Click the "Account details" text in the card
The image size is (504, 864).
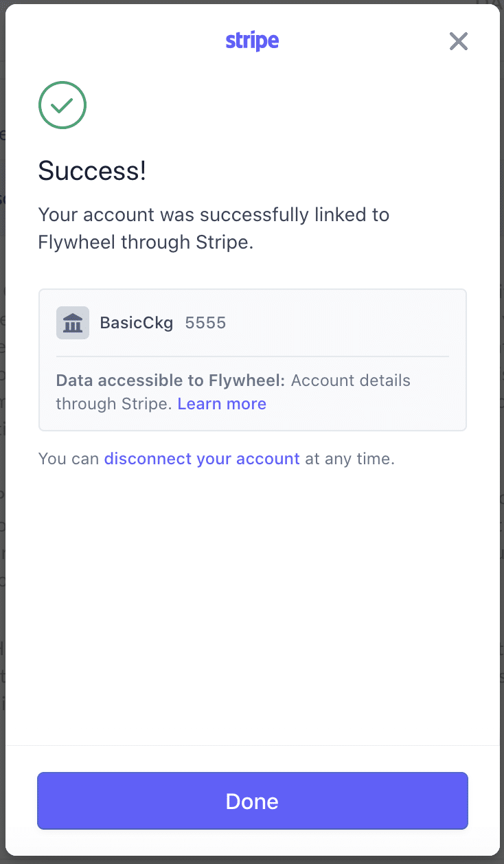pyautogui.click(x=350, y=380)
